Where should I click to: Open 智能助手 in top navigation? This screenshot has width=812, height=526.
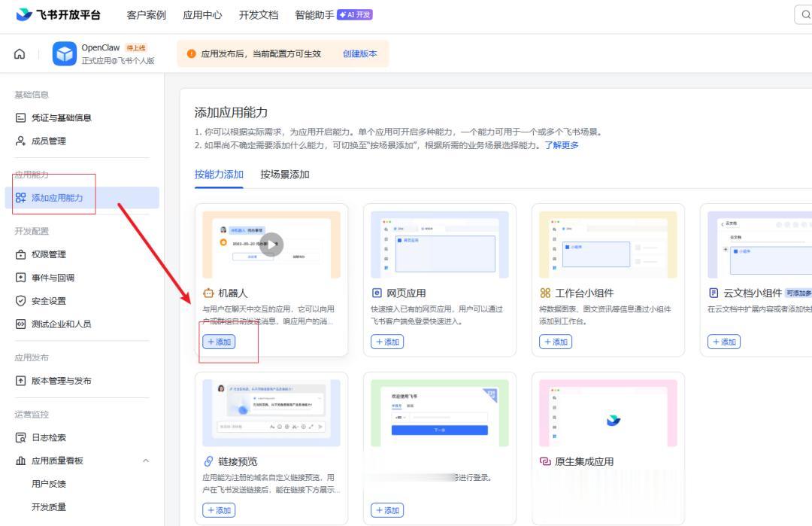314,15
